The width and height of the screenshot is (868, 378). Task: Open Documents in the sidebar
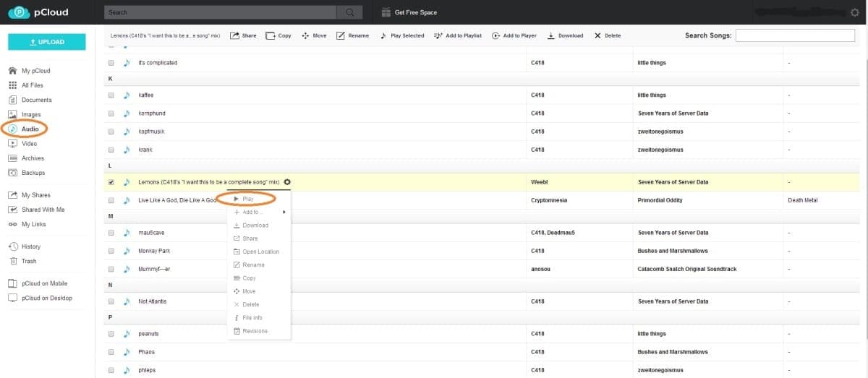pyautogui.click(x=30, y=100)
